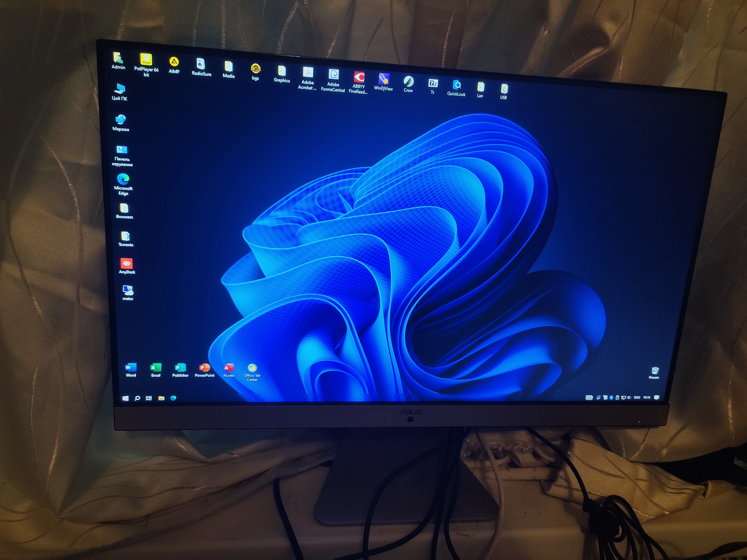
Task: Open the Torrents folder on the desktop
Action: [125, 236]
